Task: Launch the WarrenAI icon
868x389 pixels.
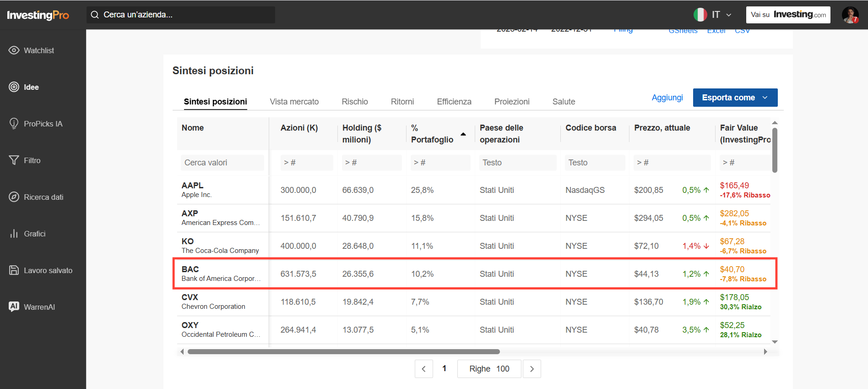Action: (x=14, y=307)
